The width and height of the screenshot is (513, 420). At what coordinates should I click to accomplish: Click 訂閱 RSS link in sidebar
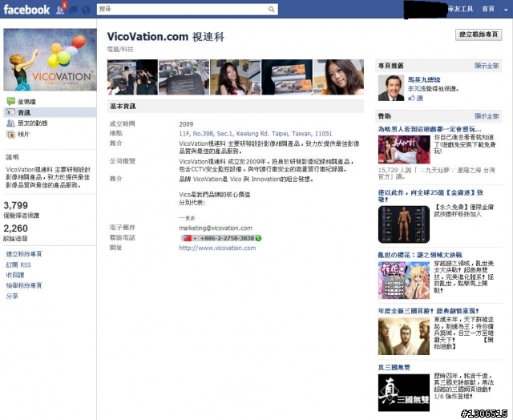point(18,265)
